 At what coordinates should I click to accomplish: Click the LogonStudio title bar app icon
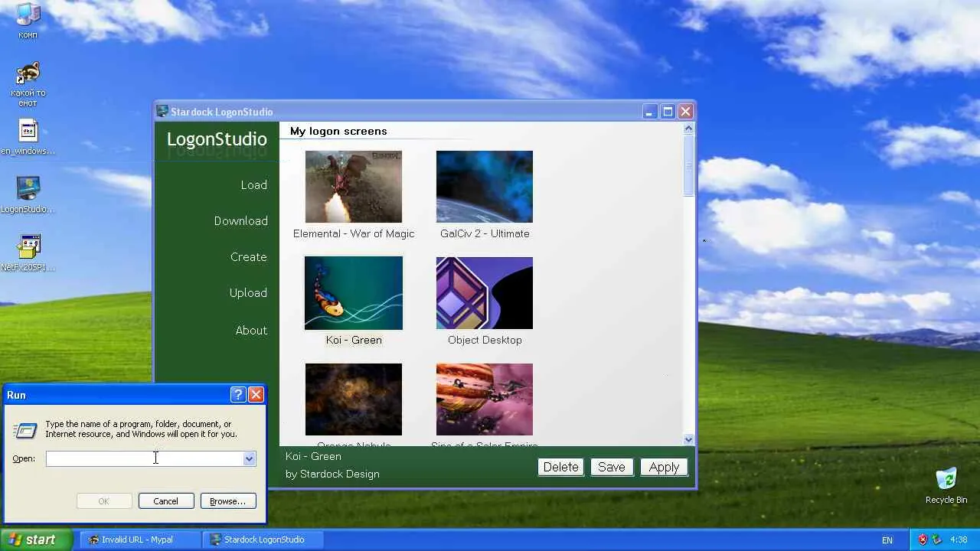(x=162, y=112)
